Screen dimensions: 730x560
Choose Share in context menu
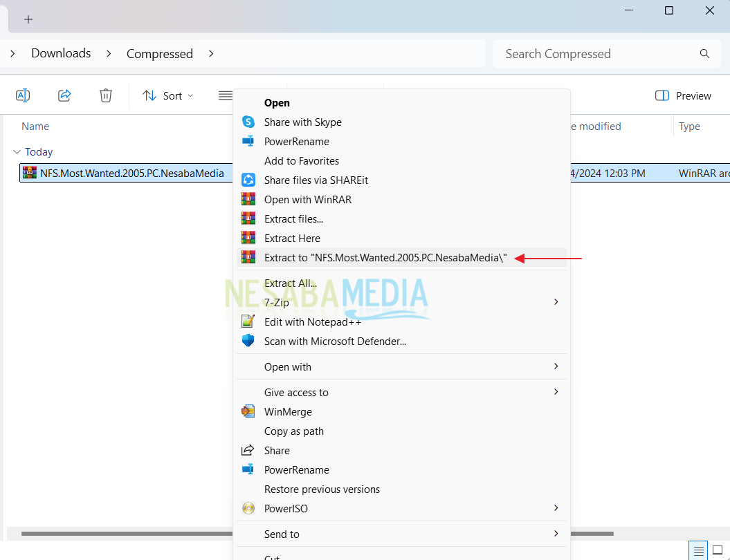(x=401, y=451)
